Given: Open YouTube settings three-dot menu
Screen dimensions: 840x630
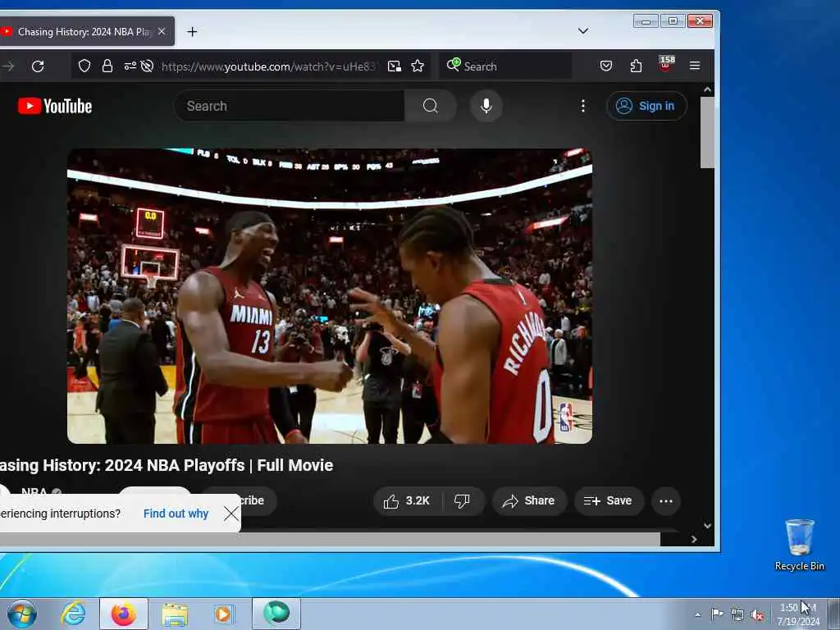Looking at the screenshot, I should (x=583, y=106).
